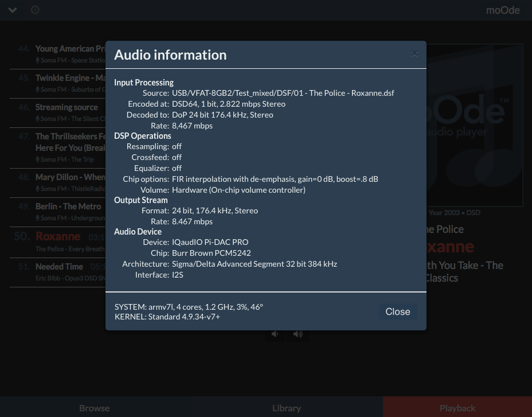Click the Architecture Sigma/Delta value
The image size is (532, 417).
[x=255, y=264]
